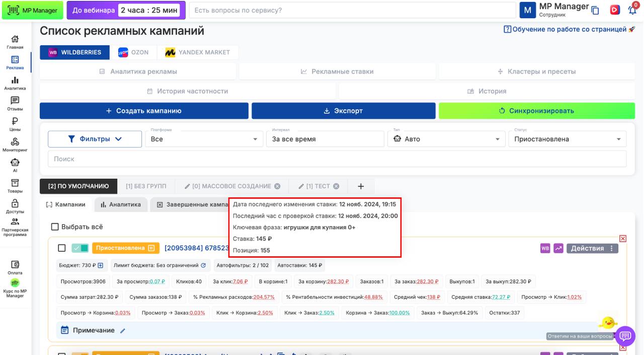Go to Отзывы in the sidebar
Screen dimensions: 644x355
(15, 104)
